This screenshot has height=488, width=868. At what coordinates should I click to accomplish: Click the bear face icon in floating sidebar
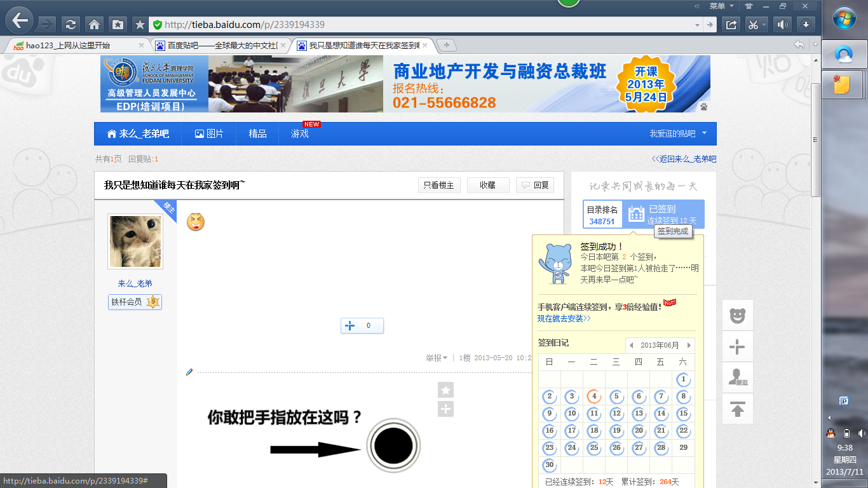[737, 315]
